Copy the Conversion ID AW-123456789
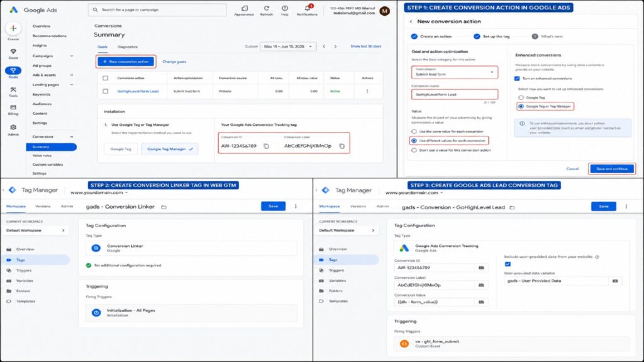 point(266,146)
